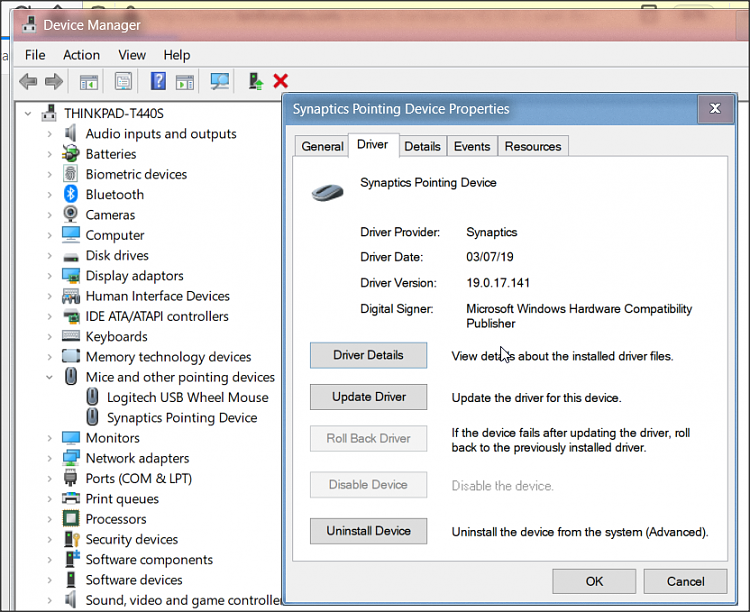Viewport: 750px width, 612px height.
Task: Click the Bluetooth category icon
Action: click(x=71, y=194)
